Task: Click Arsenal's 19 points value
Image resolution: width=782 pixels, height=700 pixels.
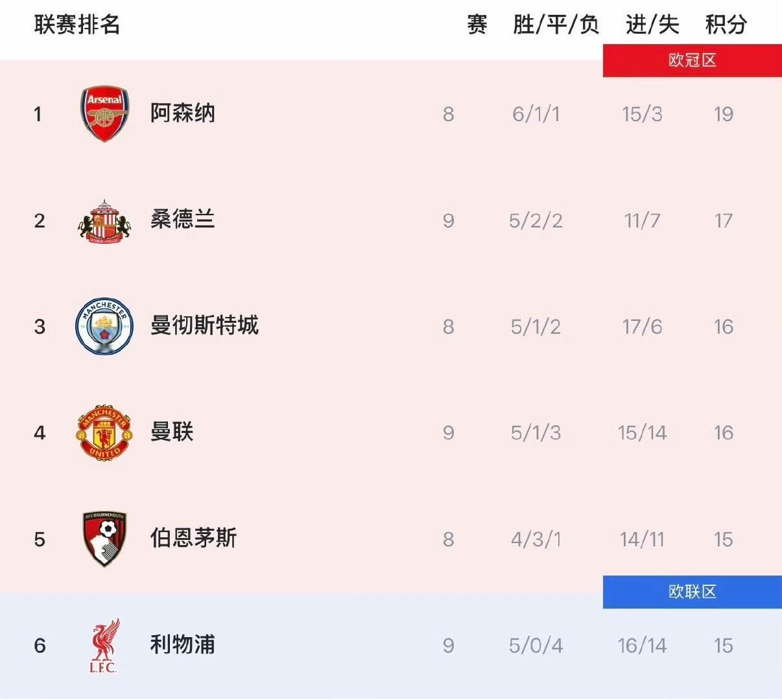Action: pos(723,114)
